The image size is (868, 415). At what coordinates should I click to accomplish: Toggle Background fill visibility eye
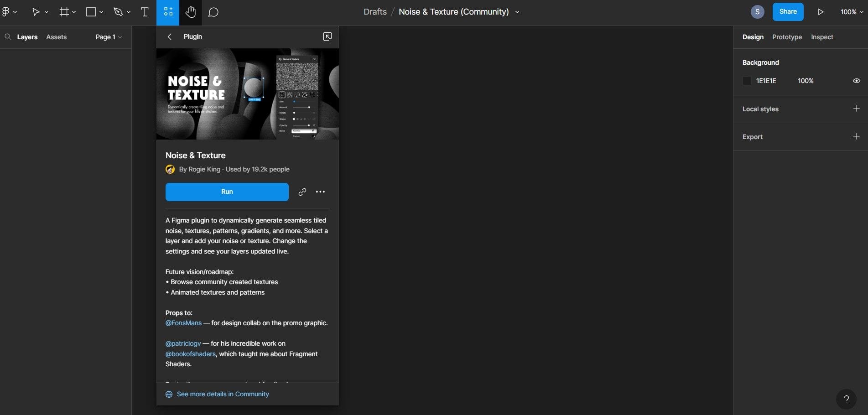(856, 80)
